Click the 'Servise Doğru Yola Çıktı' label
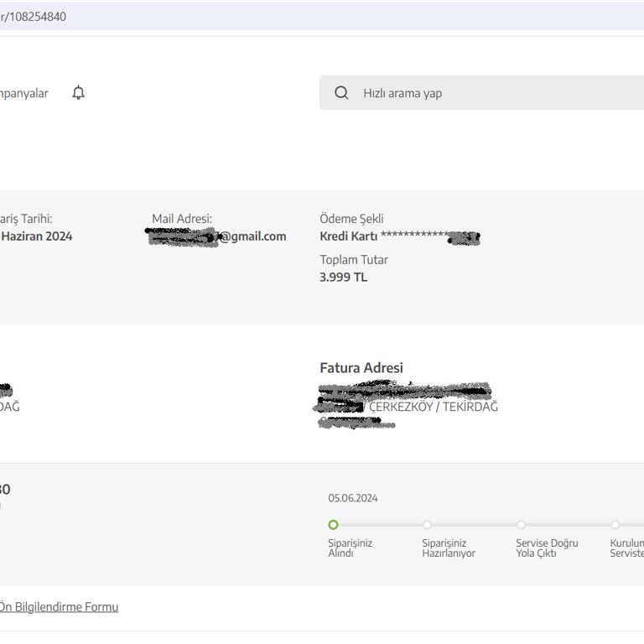Screen dimensions: 644x644 pos(547,548)
